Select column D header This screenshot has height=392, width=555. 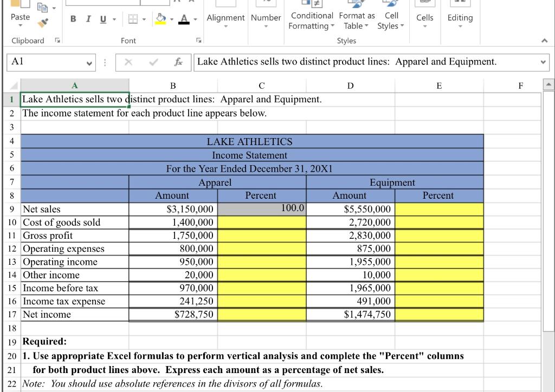[x=351, y=86]
